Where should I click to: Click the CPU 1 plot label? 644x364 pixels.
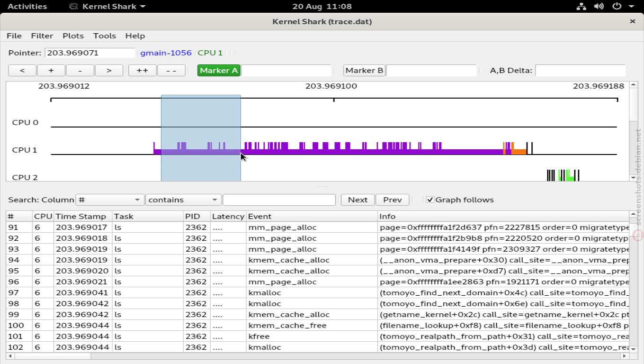coord(25,150)
